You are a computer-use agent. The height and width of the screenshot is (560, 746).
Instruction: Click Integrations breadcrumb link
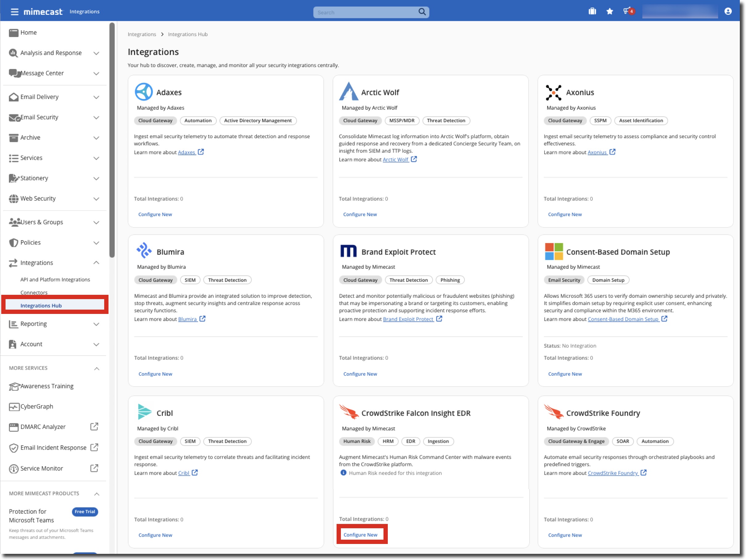pos(141,35)
